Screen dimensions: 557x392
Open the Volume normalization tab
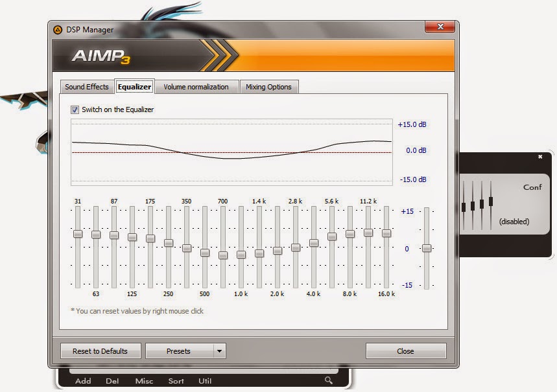tap(196, 86)
